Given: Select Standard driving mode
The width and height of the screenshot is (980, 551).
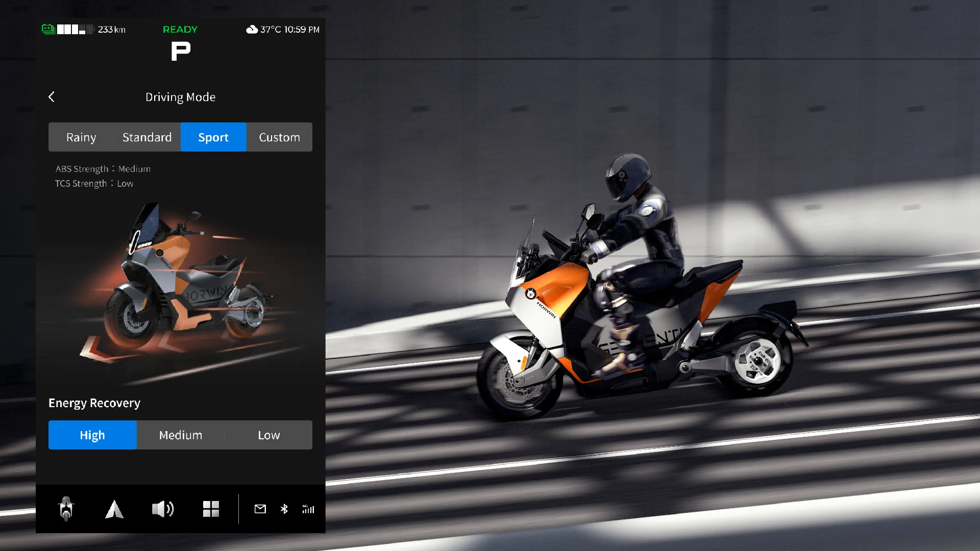Looking at the screenshot, I should (147, 137).
